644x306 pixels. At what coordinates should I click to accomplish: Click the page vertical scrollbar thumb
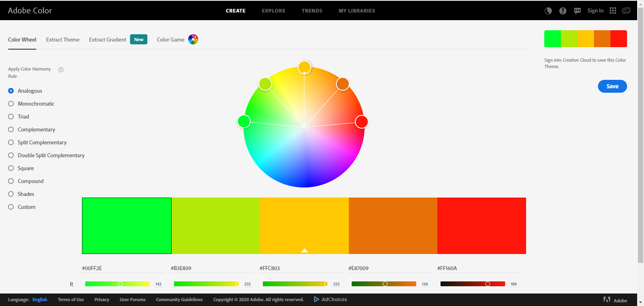pyautogui.click(x=640, y=135)
